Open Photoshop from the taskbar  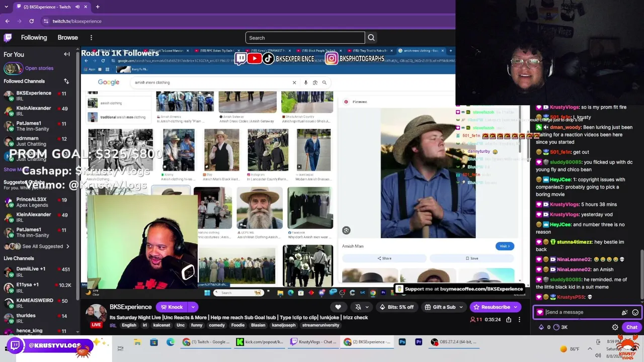click(x=402, y=342)
